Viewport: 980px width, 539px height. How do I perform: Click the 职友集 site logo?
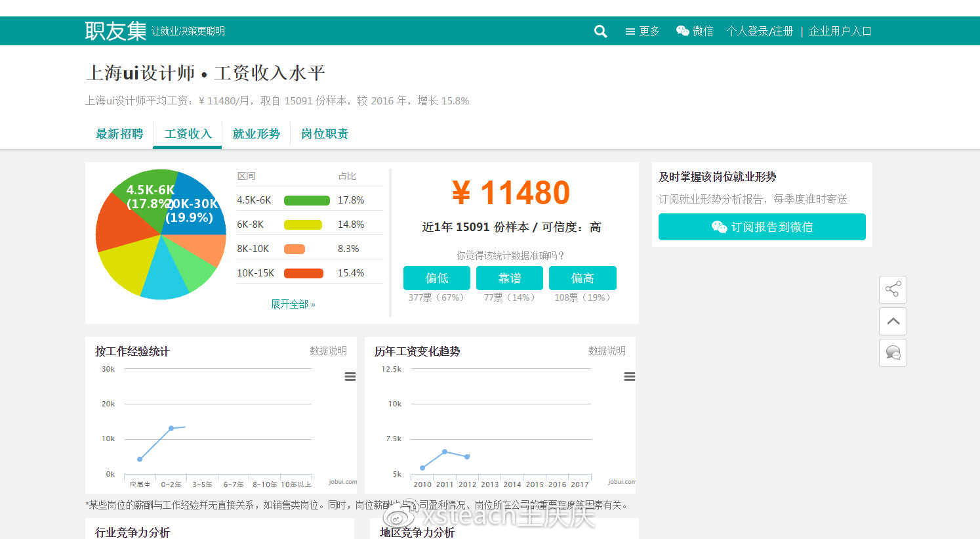[x=115, y=31]
